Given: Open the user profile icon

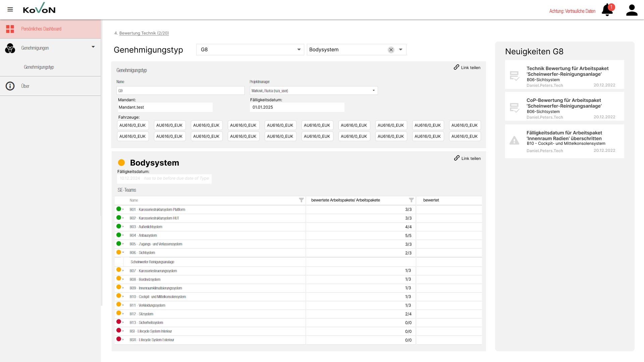Looking at the screenshot, I should pyautogui.click(x=632, y=10).
